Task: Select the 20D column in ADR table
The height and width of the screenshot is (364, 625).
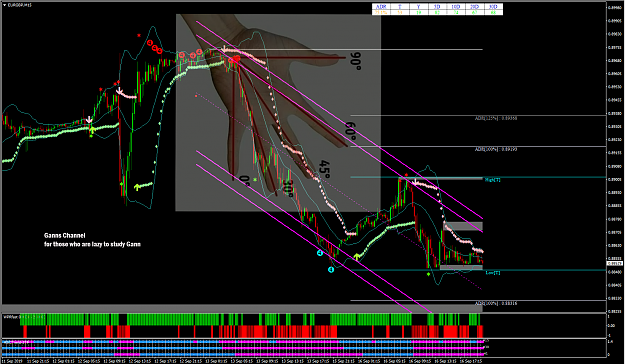Action: click(x=474, y=7)
